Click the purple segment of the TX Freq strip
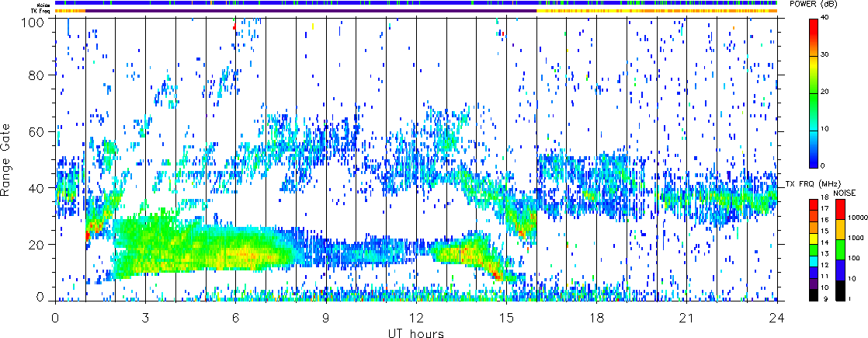This screenshot has width=868, height=338. (311, 11)
